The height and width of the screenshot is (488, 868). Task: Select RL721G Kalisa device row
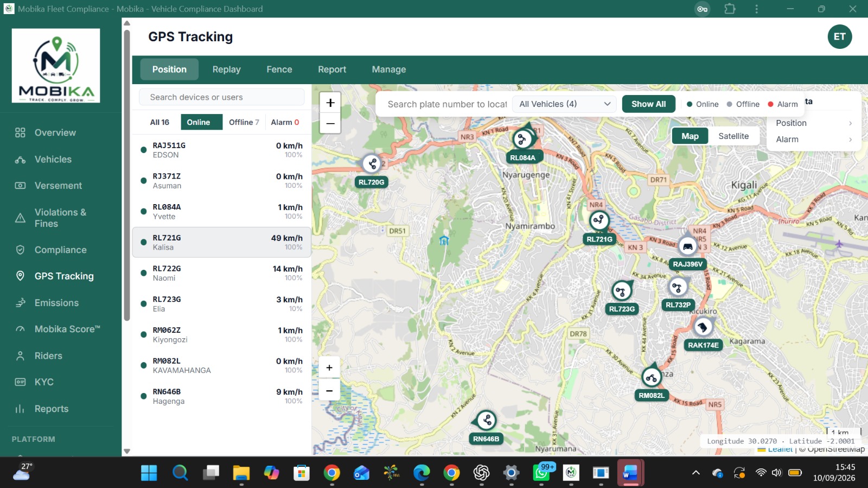[222, 242]
